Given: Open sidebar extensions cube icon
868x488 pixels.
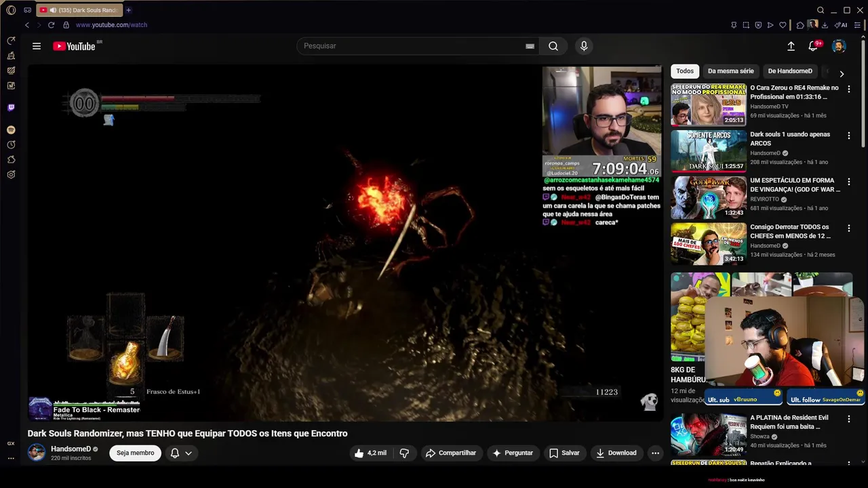Looking at the screenshot, I should coord(11,159).
